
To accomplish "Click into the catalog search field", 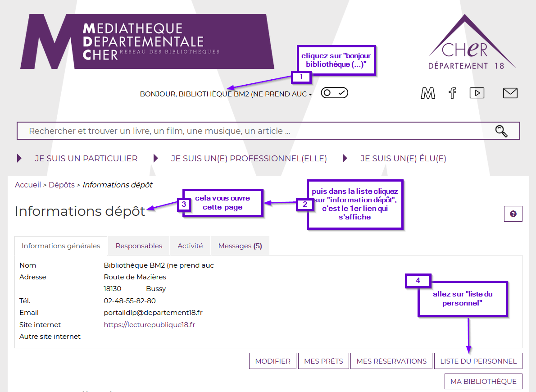I will point(252,131).
